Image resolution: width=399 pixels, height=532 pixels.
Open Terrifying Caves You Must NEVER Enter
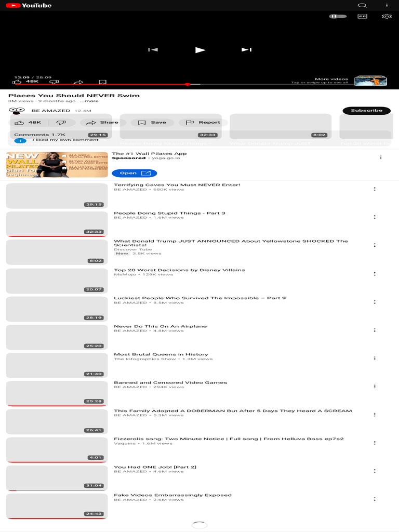click(177, 185)
